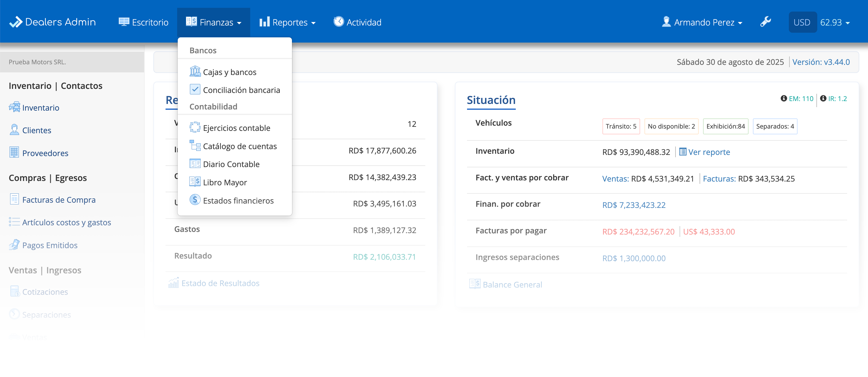Click the USD currency button
The width and height of the screenshot is (868, 377).
[x=802, y=22]
